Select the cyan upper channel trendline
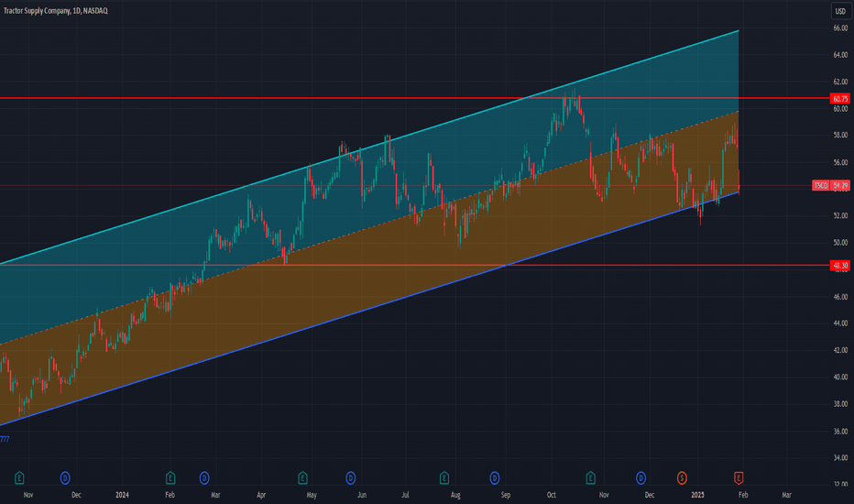Viewport: 854px width, 504px height. click(x=369, y=148)
